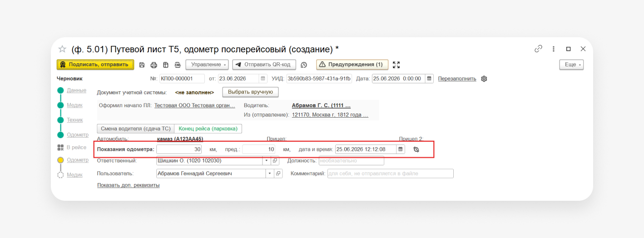Click 'Выбрать вручную' button
Image resolution: width=644 pixels, height=238 pixels.
[250, 92]
